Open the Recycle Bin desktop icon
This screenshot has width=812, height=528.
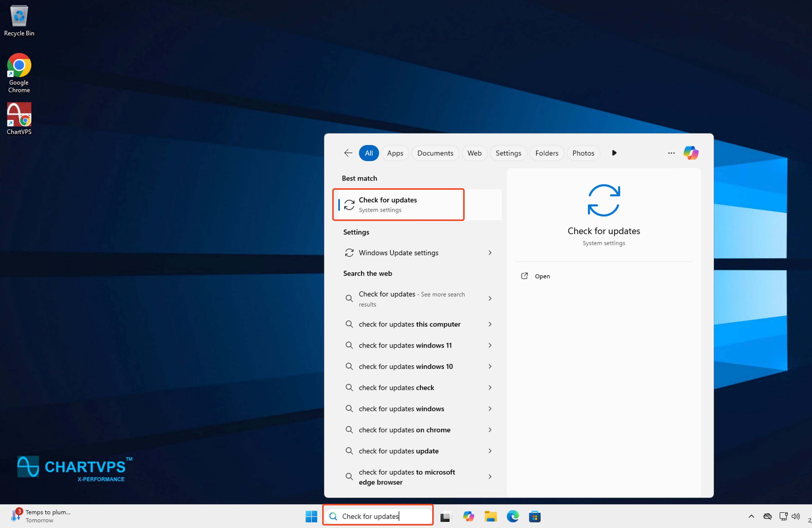click(x=19, y=20)
